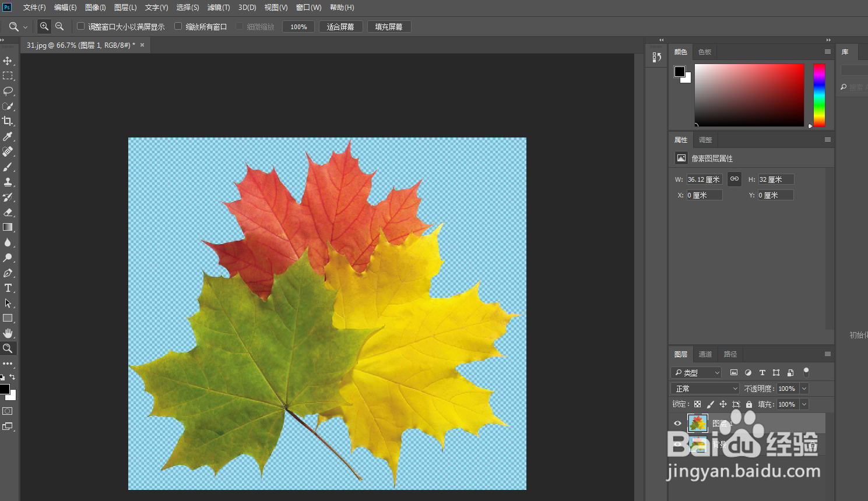The image size is (868, 501).
Task: Filter layers by type layer icon
Action: (x=762, y=372)
